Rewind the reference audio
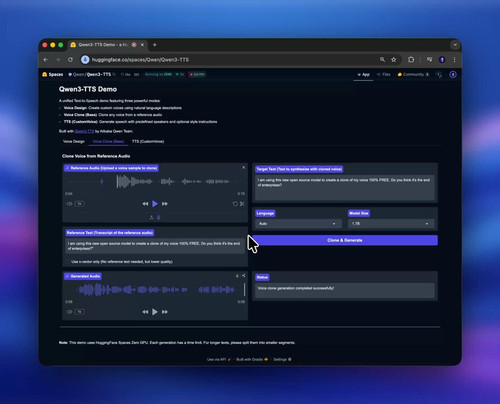 (x=145, y=204)
